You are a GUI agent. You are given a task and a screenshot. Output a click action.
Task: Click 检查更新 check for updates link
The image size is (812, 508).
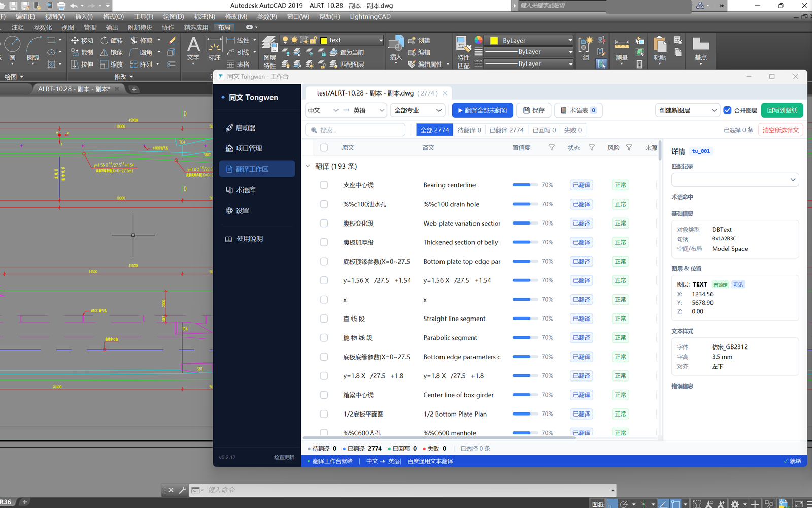pos(284,457)
